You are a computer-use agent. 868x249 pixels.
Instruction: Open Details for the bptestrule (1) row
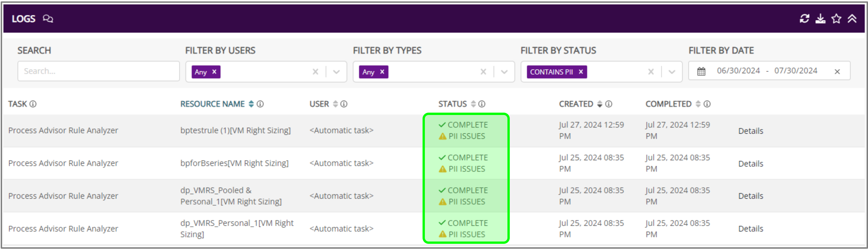coord(750,131)
